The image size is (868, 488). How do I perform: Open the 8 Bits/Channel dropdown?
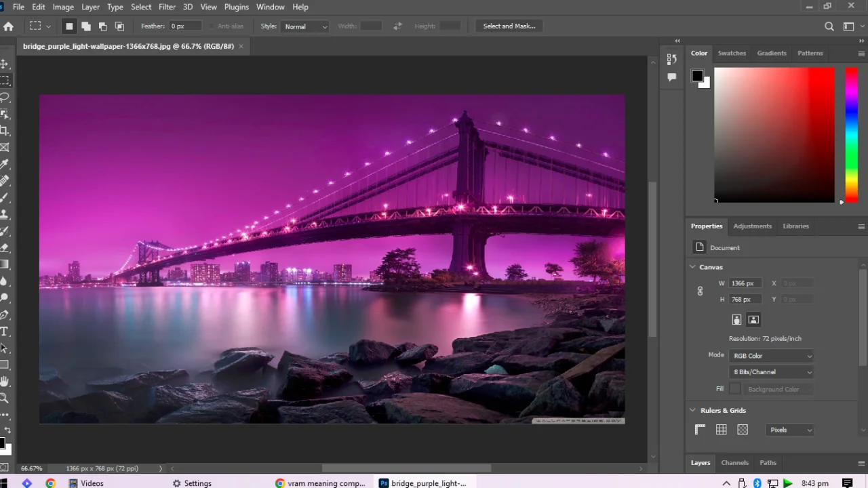[x=772, y=372]
